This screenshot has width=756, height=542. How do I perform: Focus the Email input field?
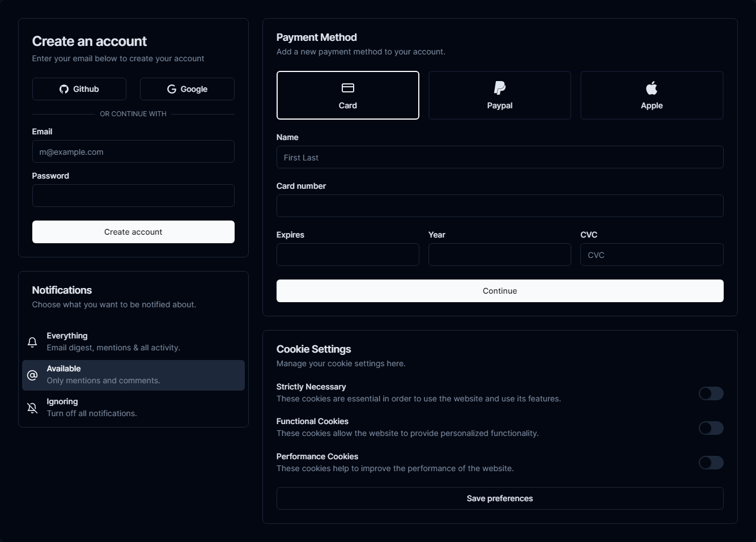click(x=133, y=151)
